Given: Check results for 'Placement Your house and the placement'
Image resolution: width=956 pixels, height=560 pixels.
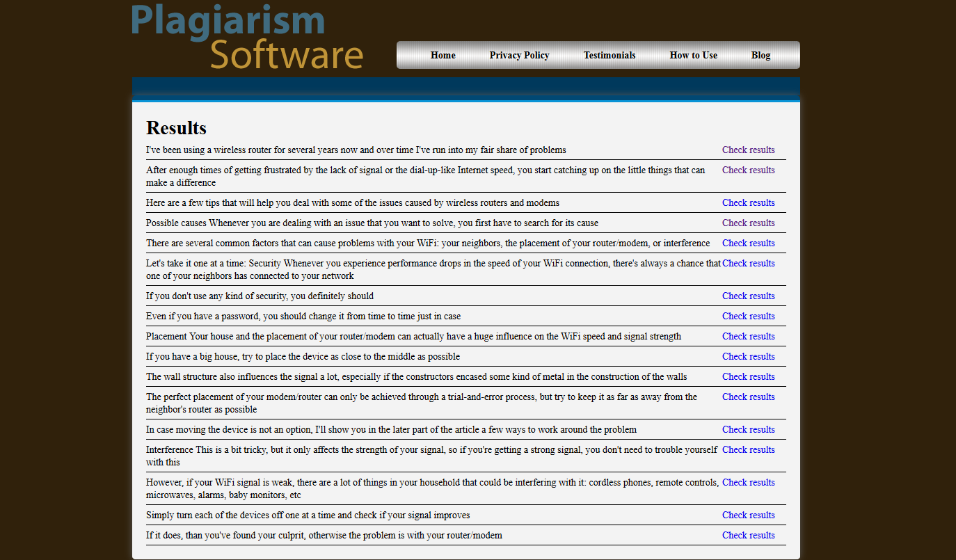Looking at the screenshot, I should click(749, 337).
